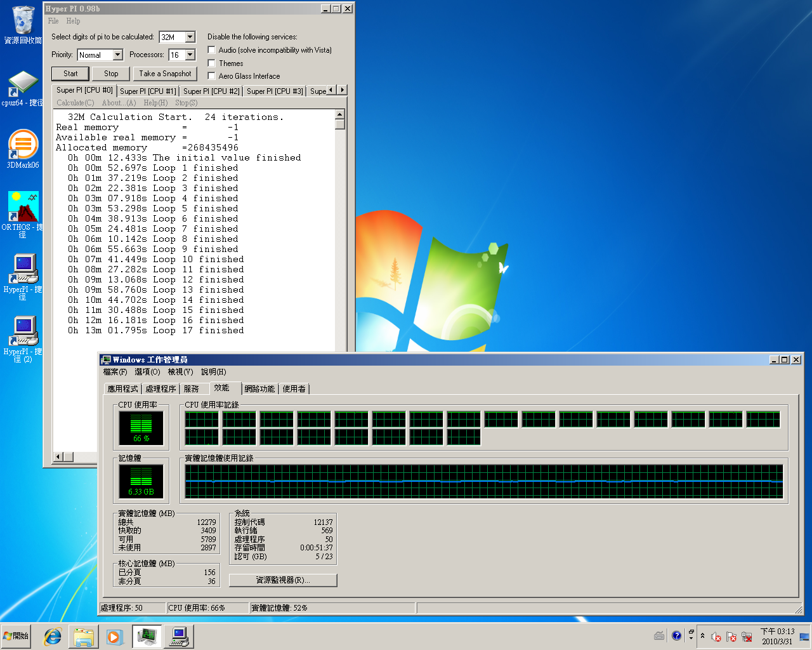812x650 pixels.
Task: Click Calculate(C) in the Super PI menu
Action: (x=75, y=103)
